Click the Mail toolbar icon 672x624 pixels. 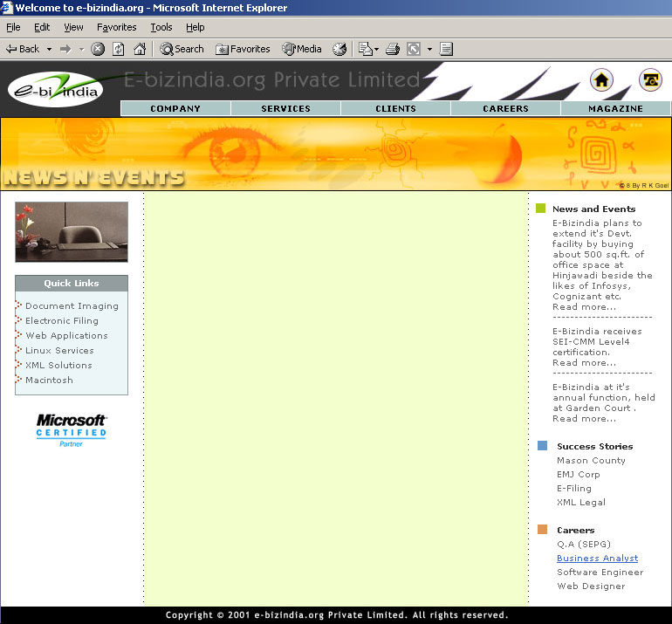click(x=366, y=49)
